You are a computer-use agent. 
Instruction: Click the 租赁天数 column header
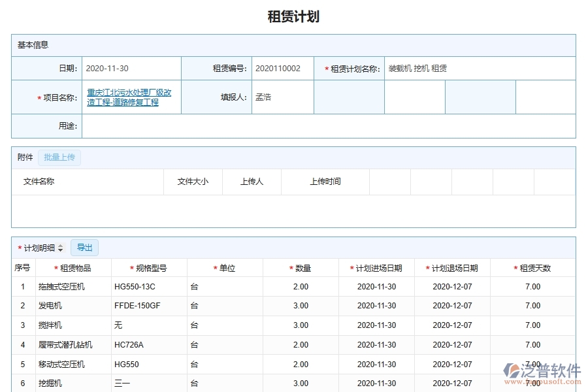pyautogui.click(x=532, y=267)
